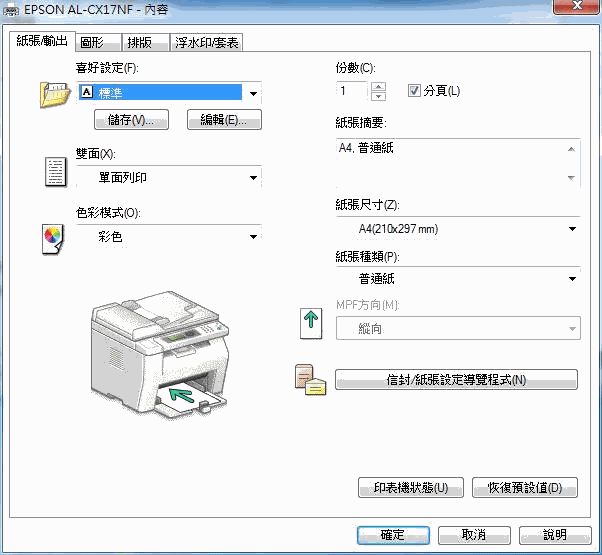The image size is (602, 555).
Task: Close the EPSON AL-CX17NF dialog
Action: tap(576, 5)
